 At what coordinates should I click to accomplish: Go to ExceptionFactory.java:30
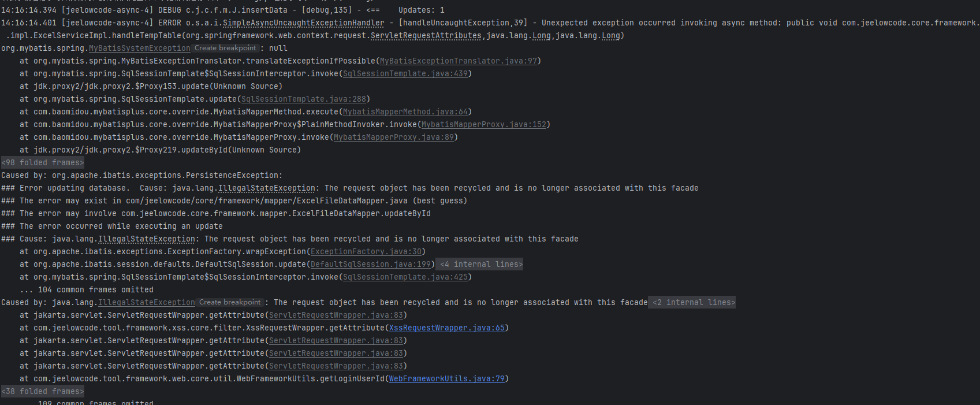click(366, 252)
